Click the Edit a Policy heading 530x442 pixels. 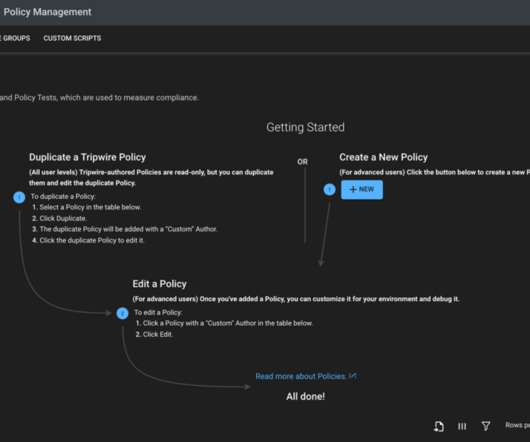159,284
